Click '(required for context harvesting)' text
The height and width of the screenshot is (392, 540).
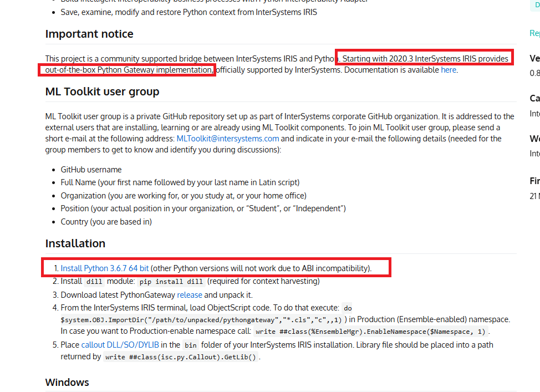point(263,282)
